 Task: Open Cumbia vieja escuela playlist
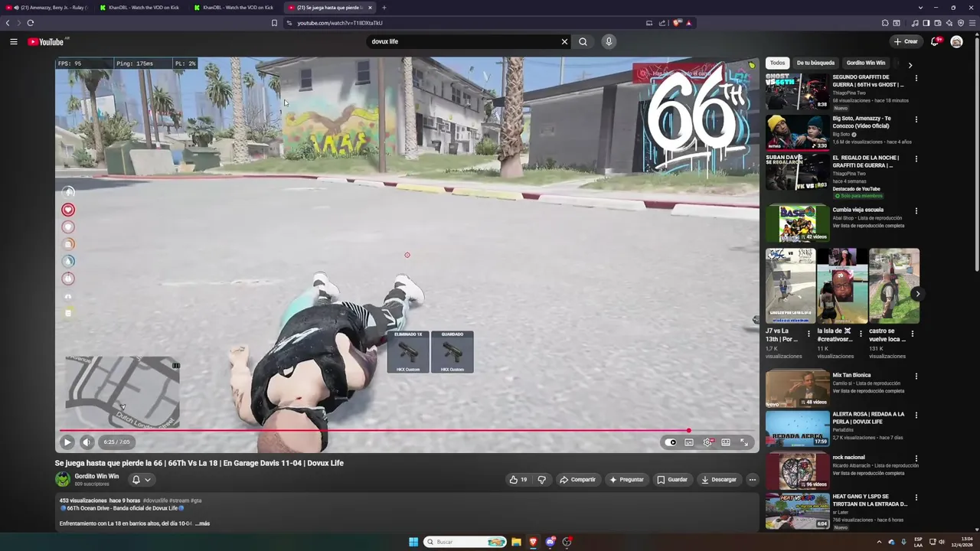(797, 223)
